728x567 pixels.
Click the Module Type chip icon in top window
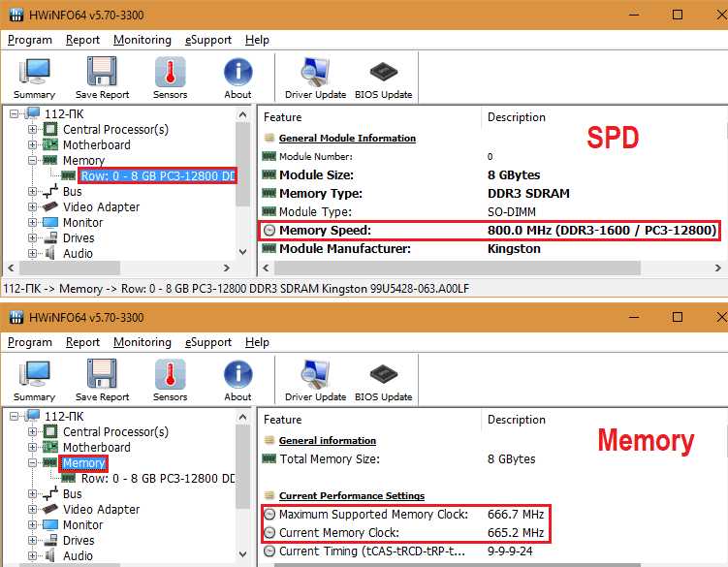pos(269,211)
